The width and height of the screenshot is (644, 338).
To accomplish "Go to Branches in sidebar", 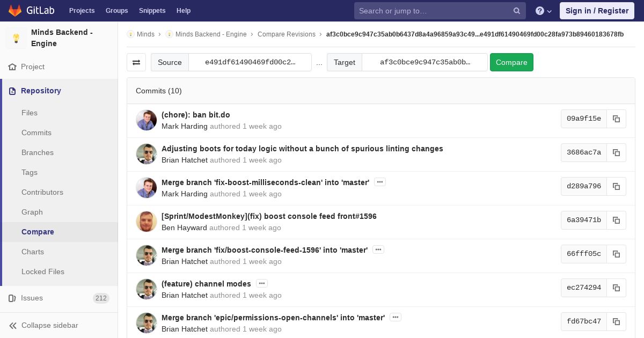I will click(38, 153).
